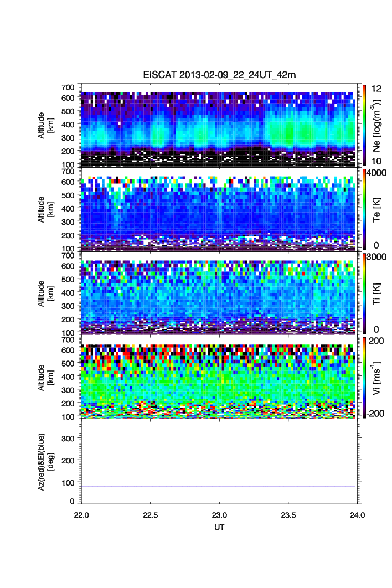392x588 pixels.
Task: Click the 4000 maximum value on Te colorbar
Action: (376, 173)
